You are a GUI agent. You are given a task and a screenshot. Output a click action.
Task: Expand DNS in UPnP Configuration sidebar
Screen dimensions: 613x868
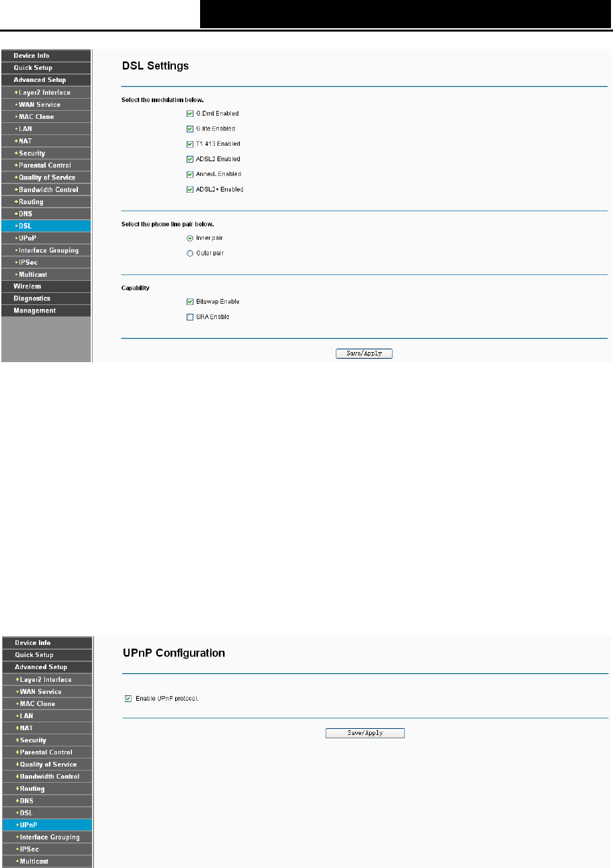[x=46, y=801]
